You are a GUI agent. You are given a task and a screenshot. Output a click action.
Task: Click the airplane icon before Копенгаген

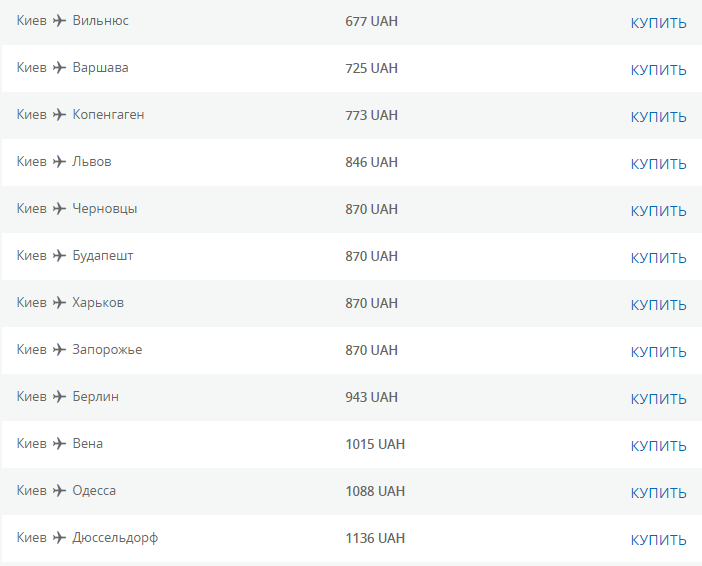(60, 115)
